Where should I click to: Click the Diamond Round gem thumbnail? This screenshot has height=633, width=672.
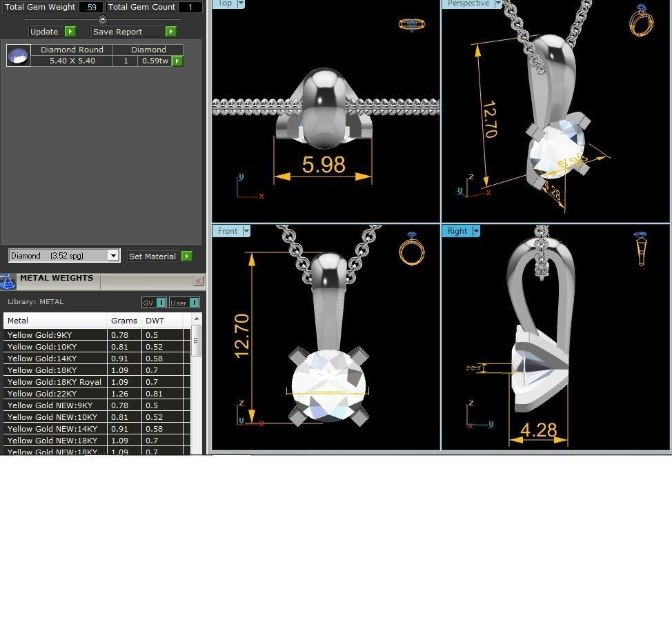[x=19, y=56]
